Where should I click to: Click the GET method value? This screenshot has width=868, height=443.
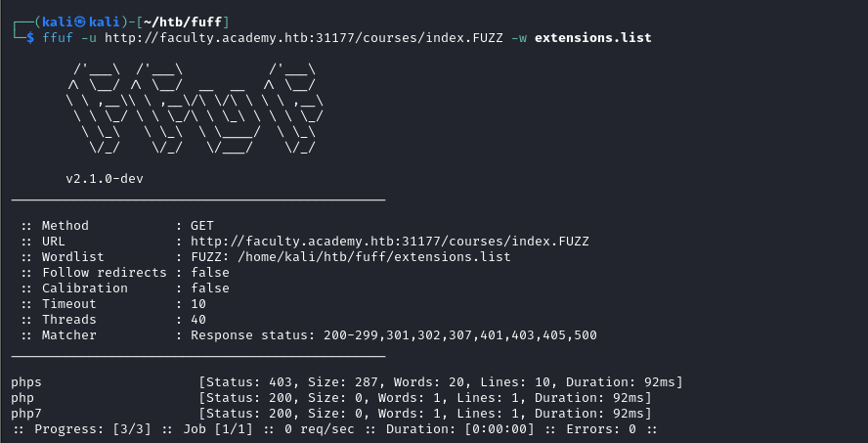(202, 225)
